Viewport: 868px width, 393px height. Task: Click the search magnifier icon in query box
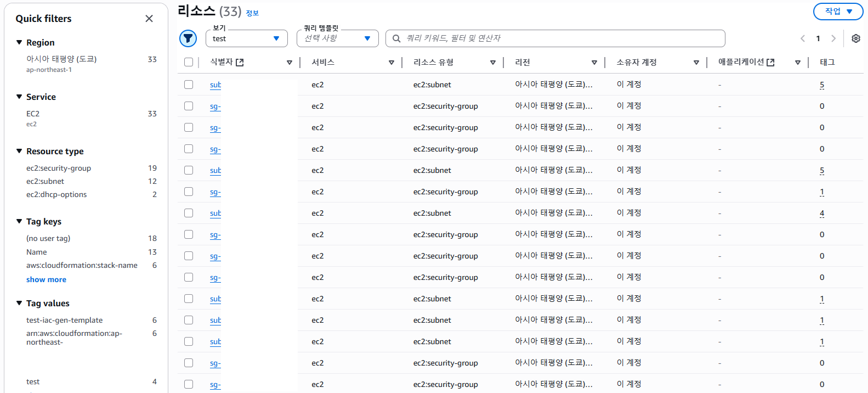(x=396, y=38)
